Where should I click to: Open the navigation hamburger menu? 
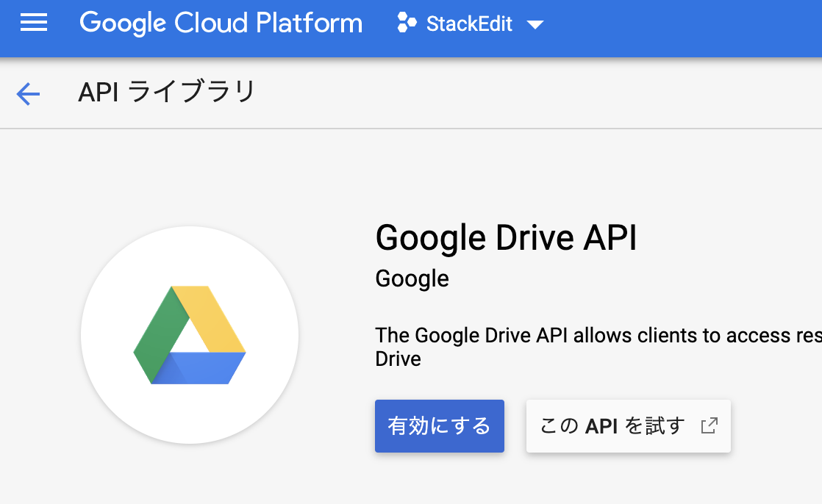(x=32, y=23)
